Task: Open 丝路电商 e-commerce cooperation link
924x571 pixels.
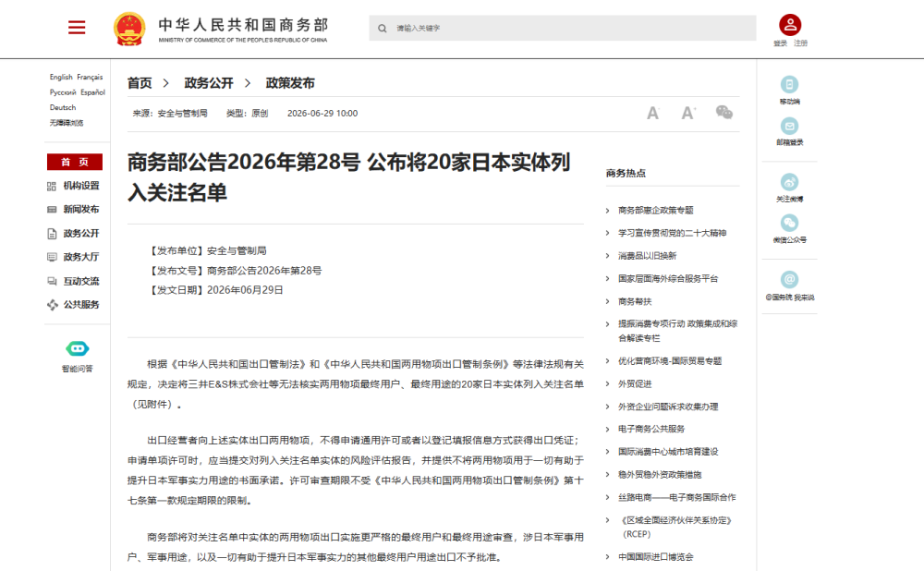Action: (677, 498)
